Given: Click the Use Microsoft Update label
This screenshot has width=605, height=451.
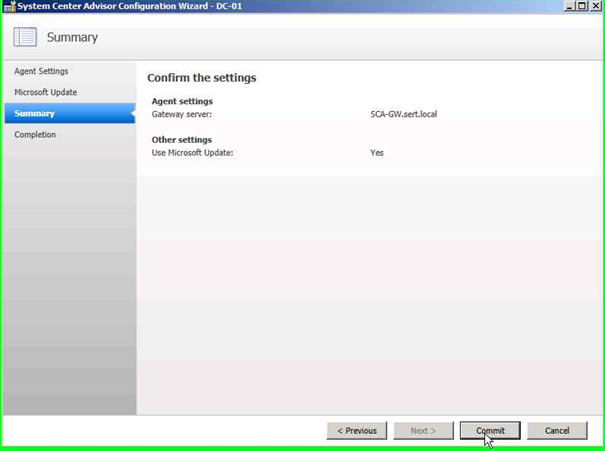Looking at the screenshot, I should pyautogui.click(x=192, y=153).
